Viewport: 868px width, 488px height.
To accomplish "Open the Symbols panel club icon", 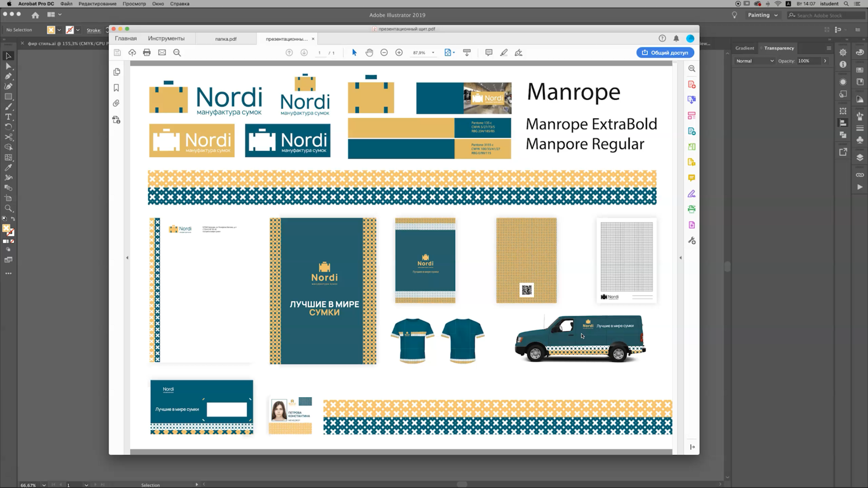I will click(x=860, y=140).
